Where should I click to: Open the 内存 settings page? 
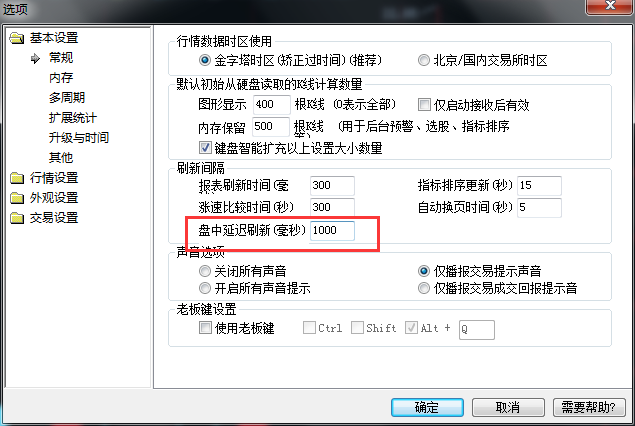tap(61, 77)
